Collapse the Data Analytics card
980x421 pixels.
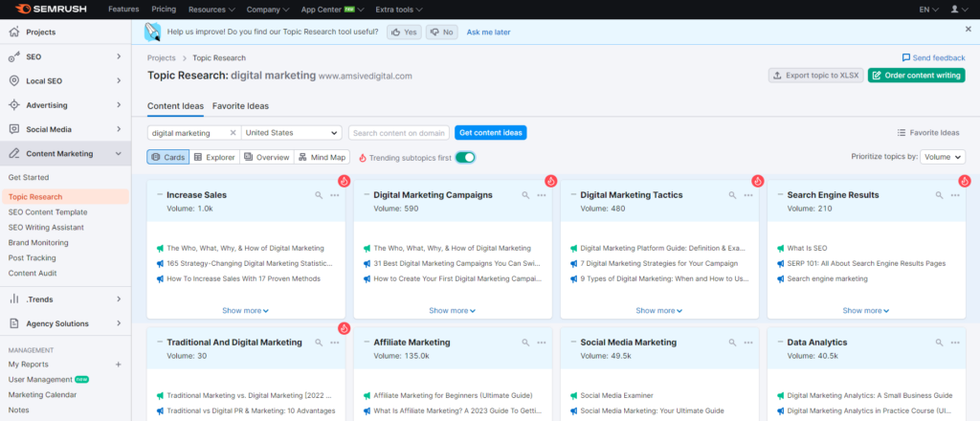pos(779,342)
